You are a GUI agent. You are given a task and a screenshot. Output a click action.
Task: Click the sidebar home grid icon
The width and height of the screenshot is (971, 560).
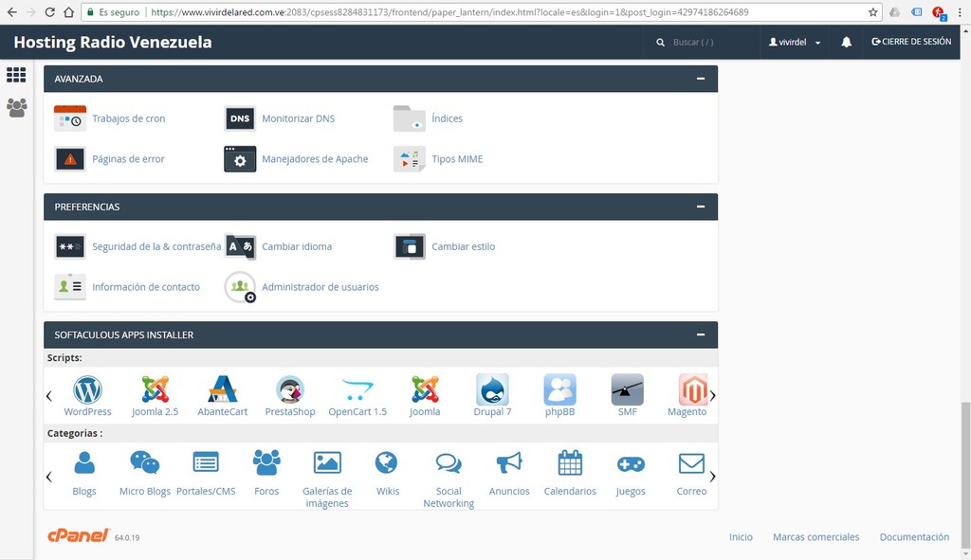coord(16,75)
